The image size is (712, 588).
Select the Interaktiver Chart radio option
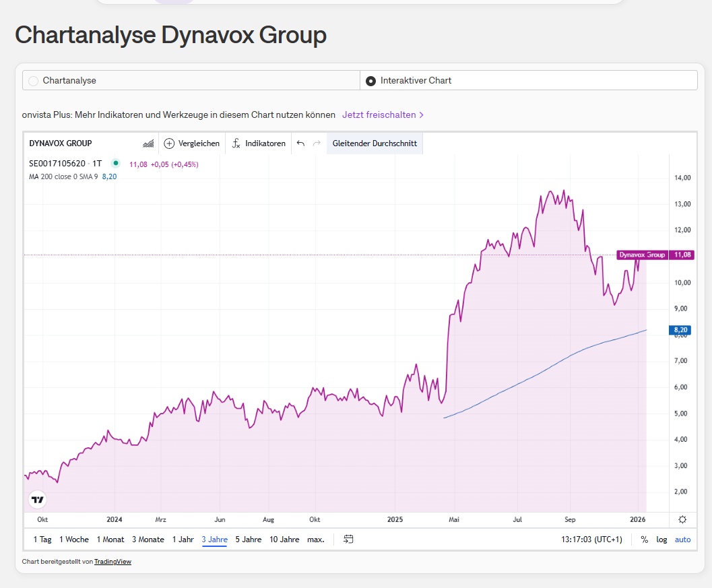(x=370, y=81)
